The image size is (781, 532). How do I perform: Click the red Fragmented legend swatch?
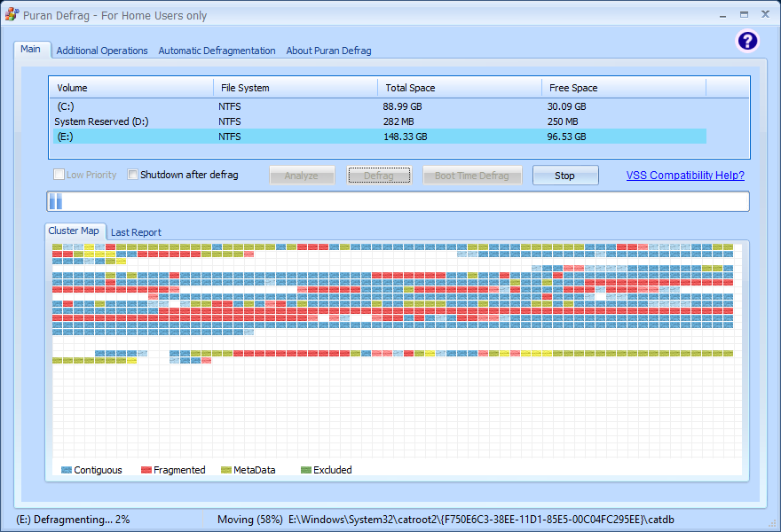pyautogui.click(x=146, y=470)
